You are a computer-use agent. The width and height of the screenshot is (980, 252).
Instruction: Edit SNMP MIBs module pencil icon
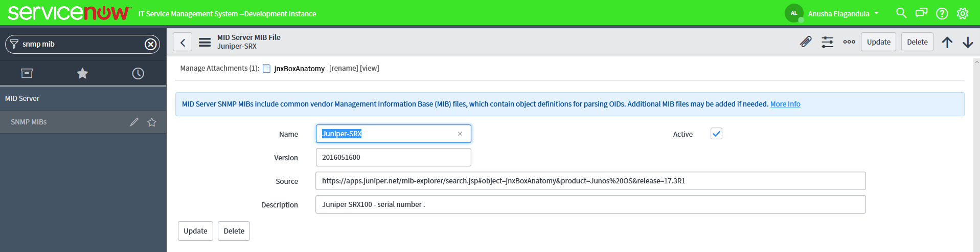[x=134, y=122]
